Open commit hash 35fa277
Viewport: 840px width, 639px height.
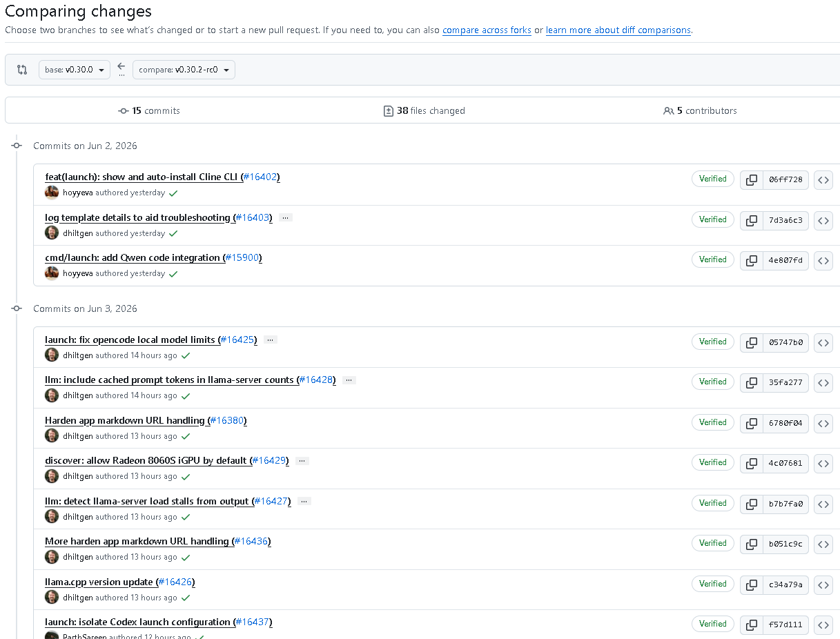click(x=785, y=382)
